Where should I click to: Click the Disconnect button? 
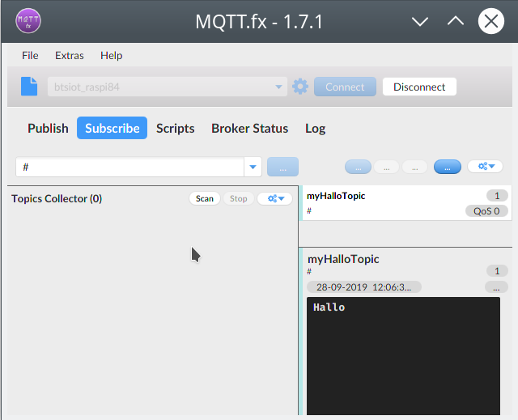click(x=419, y=87)
